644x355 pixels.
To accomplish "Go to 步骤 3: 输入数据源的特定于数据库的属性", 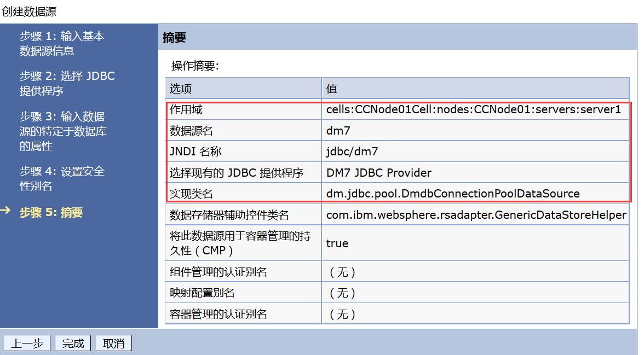I will (63, 131).
